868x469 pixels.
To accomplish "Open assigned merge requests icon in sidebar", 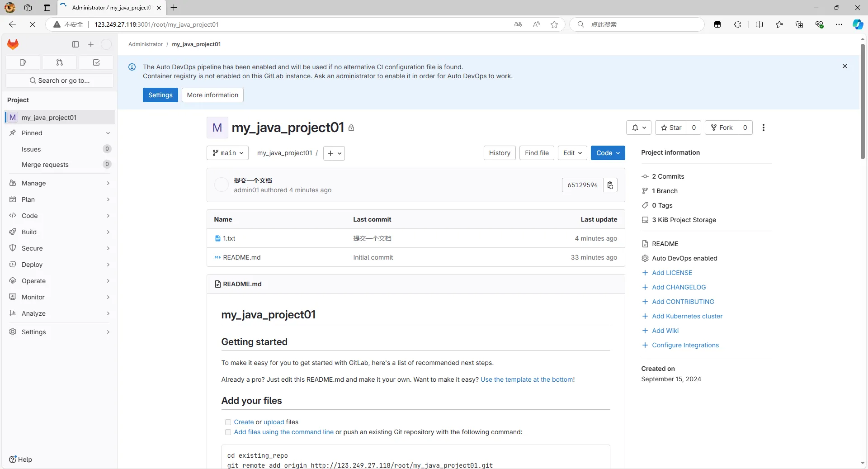I will [60, 62].
